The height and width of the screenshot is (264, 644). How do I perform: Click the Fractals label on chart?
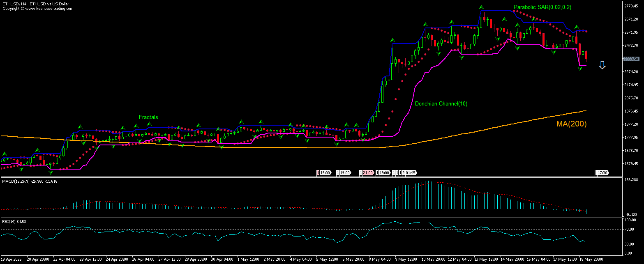[148, 117]
